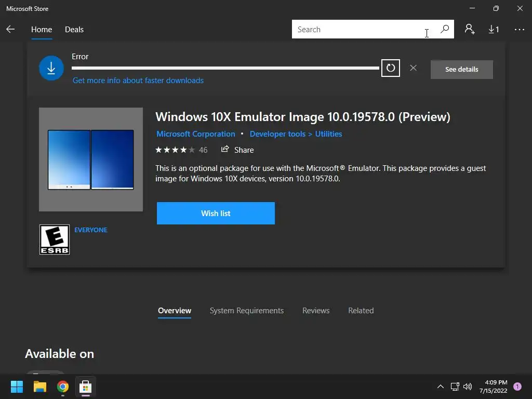Screen dimensions: 532x399
Task: Close the Microsoft Store window
Action: click(x=520, y=8)
